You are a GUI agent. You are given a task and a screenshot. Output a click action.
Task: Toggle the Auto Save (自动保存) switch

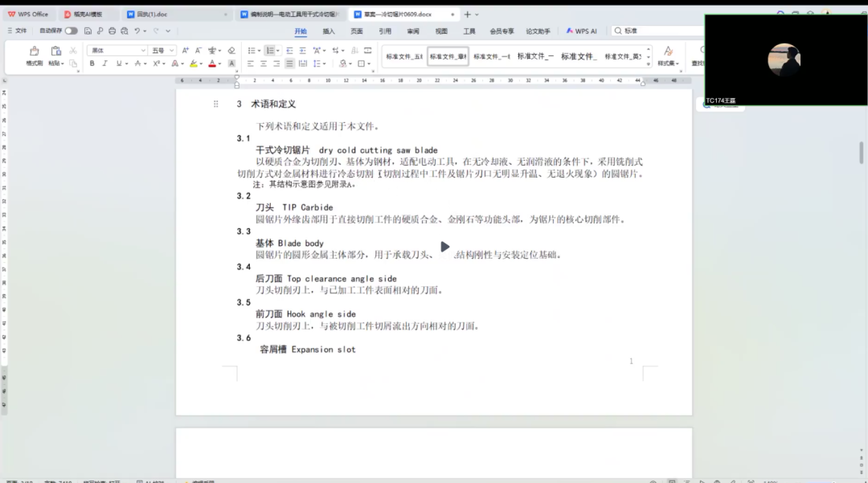71,31
